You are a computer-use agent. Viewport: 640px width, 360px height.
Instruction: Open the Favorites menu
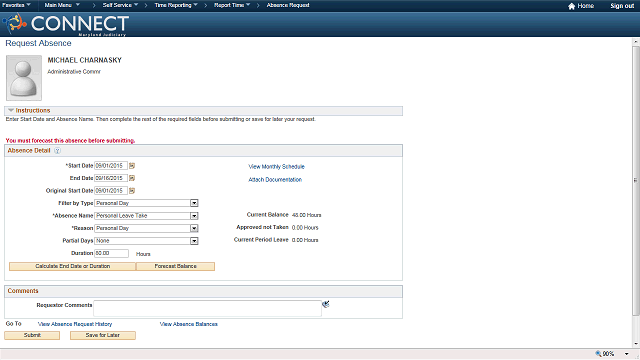(x=16, y=5)
